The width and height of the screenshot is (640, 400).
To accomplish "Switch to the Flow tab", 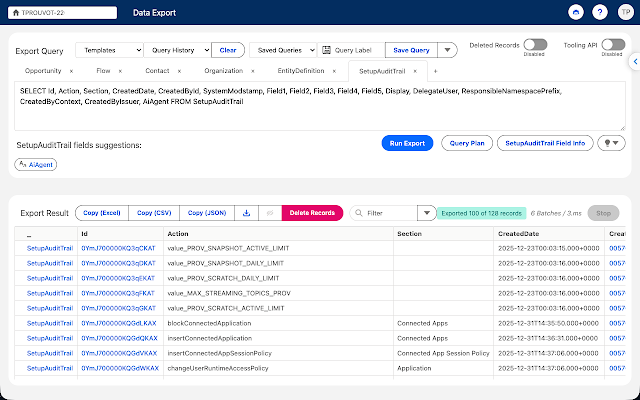I will [103, 71].
